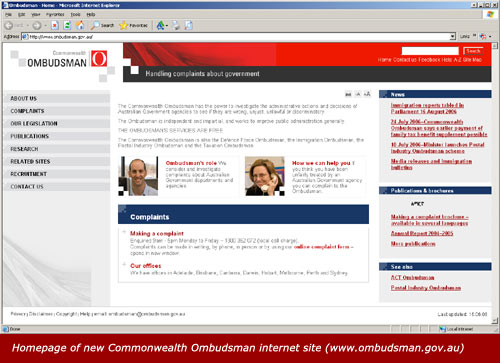Click into the website search text field

click(430, 51)
